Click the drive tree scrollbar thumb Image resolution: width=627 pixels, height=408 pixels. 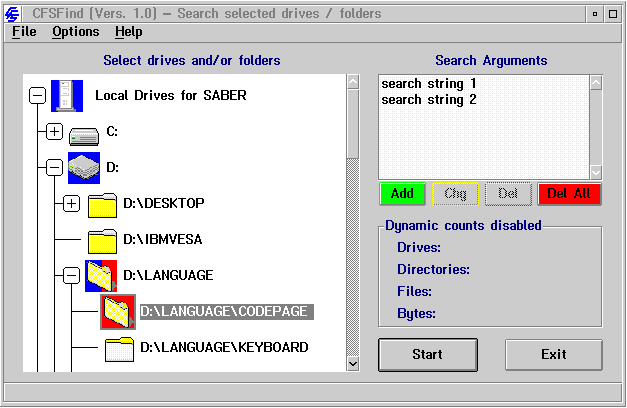(353, 124)
